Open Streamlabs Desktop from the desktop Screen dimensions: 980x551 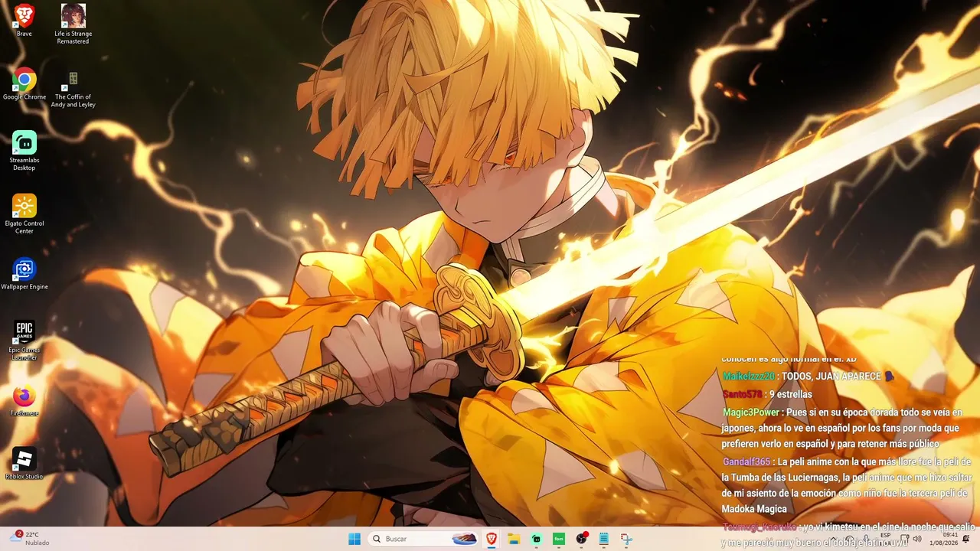click(24, 151)
